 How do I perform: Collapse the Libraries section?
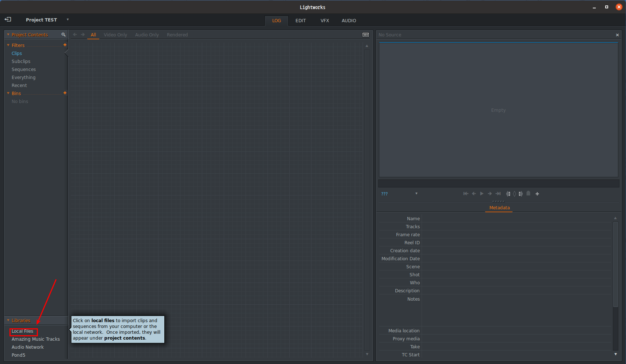click(8, 320)
